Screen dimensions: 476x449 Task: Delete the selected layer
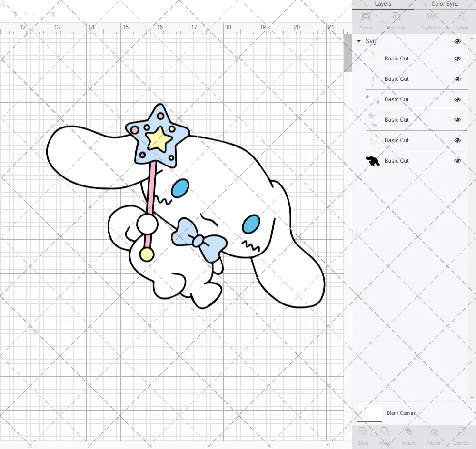[x=460, y=19]
